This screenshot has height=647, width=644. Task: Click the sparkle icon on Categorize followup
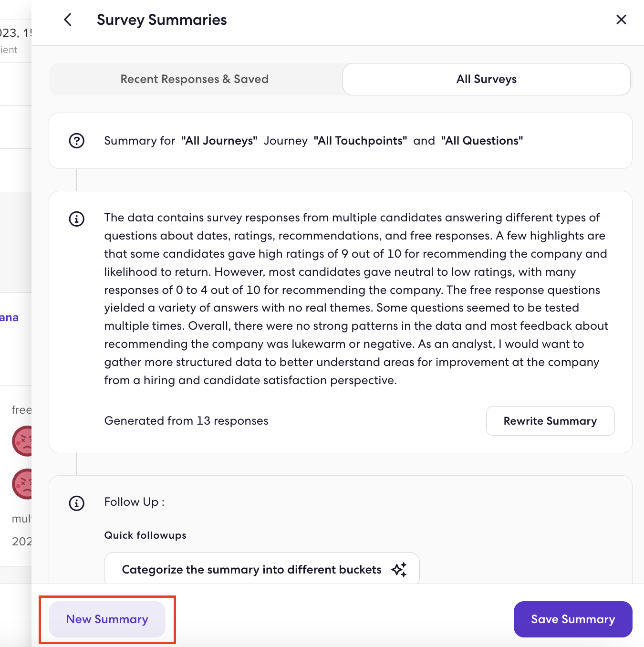[x=399, y=569]
